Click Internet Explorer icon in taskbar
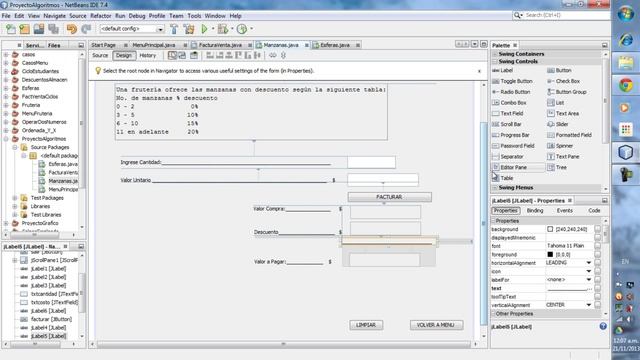This screenshot has width=640, height=360. tap(625, 40)
